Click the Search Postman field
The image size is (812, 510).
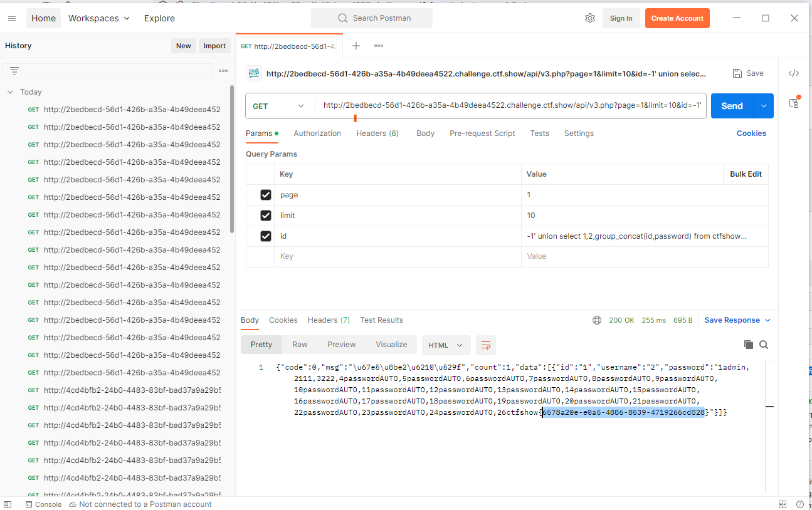click(372, 18)
